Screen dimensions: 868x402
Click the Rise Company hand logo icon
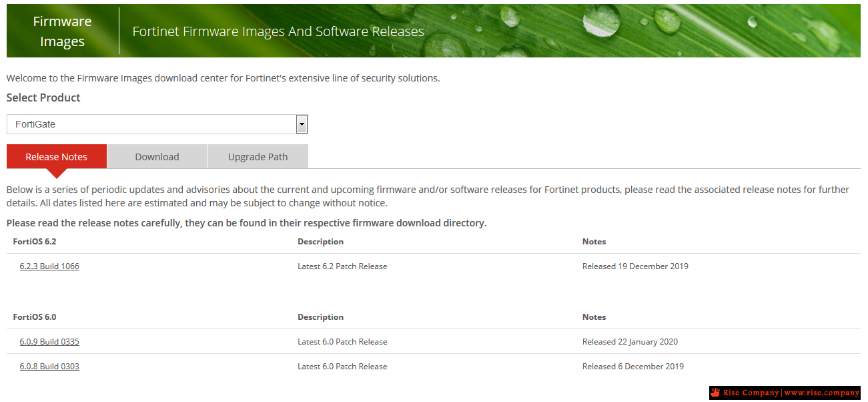pyautogui.click(x=716, y=393)
